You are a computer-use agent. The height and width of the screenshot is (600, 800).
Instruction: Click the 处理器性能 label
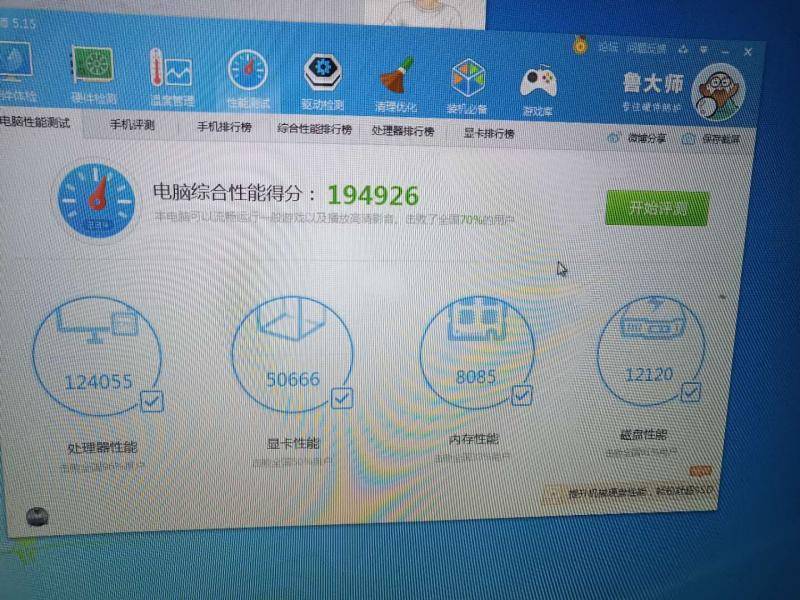pos(102,447)
